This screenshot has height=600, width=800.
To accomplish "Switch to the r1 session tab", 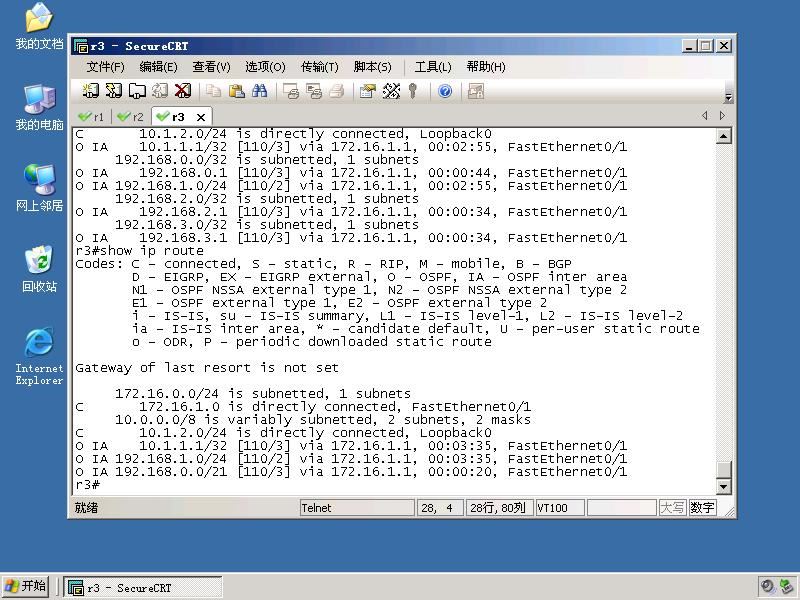I will tap(91, 117).
